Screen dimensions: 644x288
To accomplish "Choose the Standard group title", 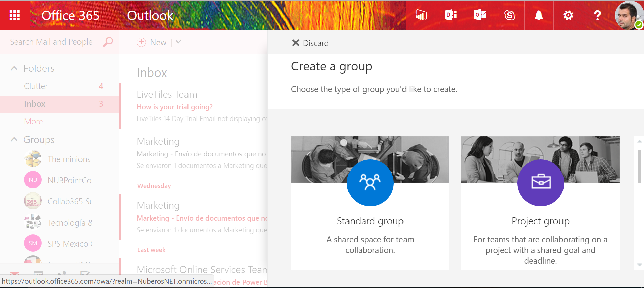I will coord(370,221).
